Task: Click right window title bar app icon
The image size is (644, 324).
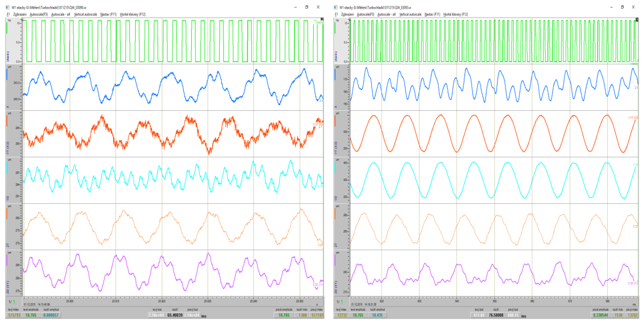Action: click(336, 7)
